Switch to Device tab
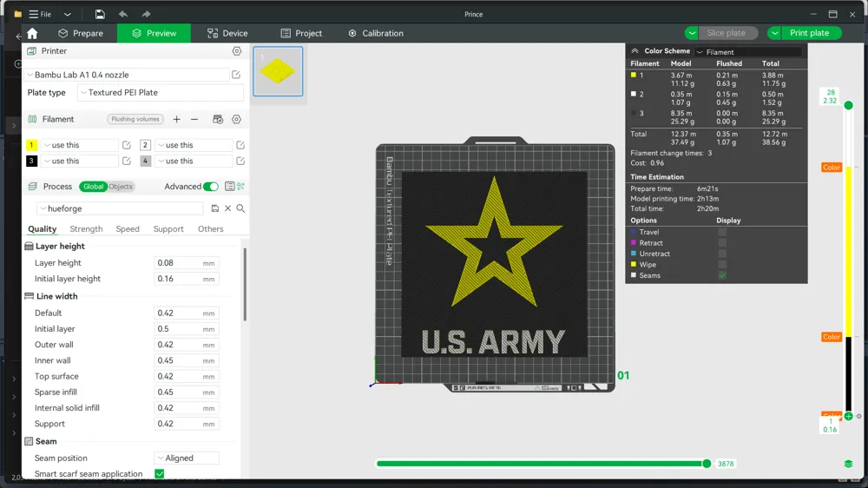This screenshot has width=868, height=488. coord(227,33)
